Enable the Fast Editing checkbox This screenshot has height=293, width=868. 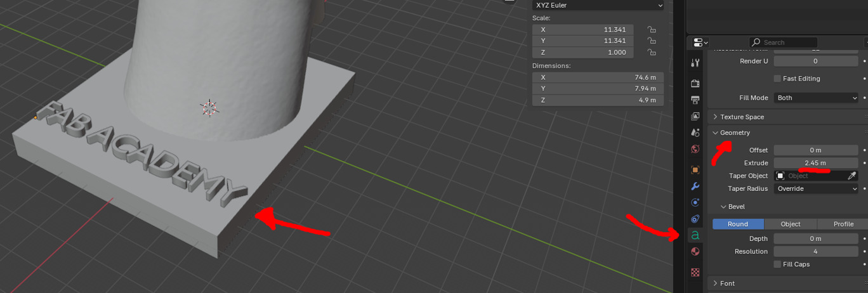(777, 79)
